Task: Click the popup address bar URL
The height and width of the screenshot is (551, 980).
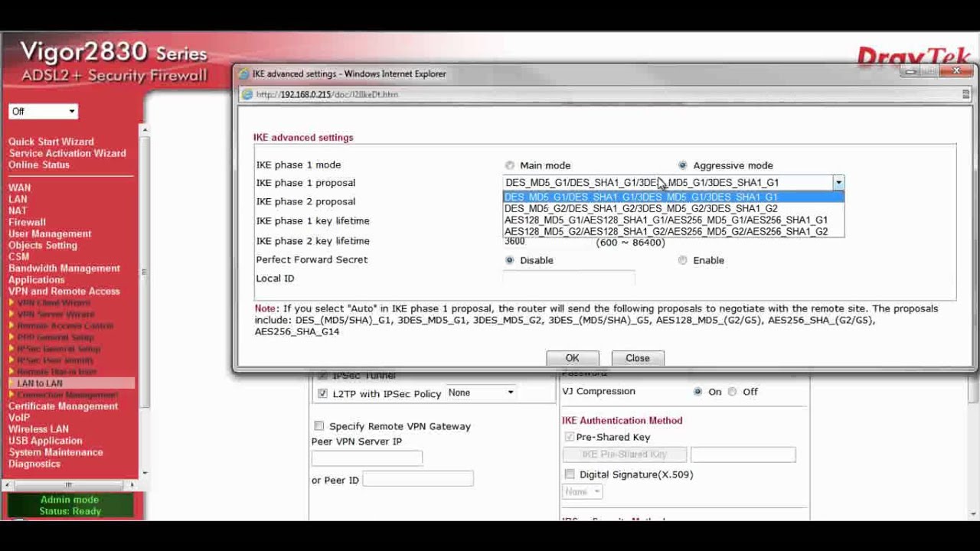Action: 327,95
